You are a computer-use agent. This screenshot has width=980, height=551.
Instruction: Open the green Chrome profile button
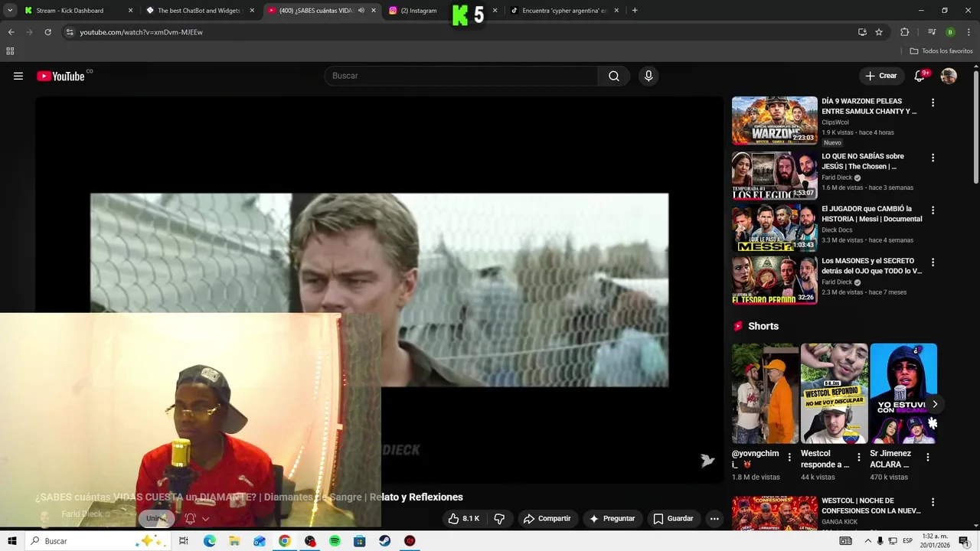tap(950, 32)
